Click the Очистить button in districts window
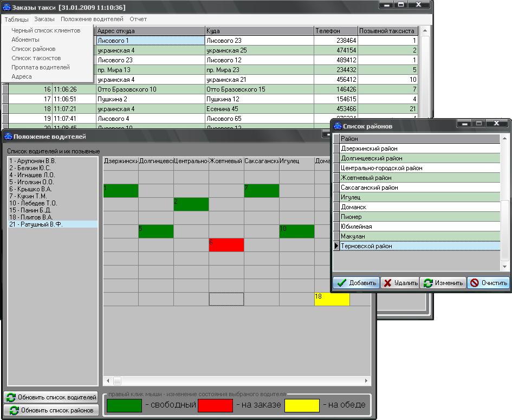This screenshot has height=420, width=512. (x=488, y=283)
